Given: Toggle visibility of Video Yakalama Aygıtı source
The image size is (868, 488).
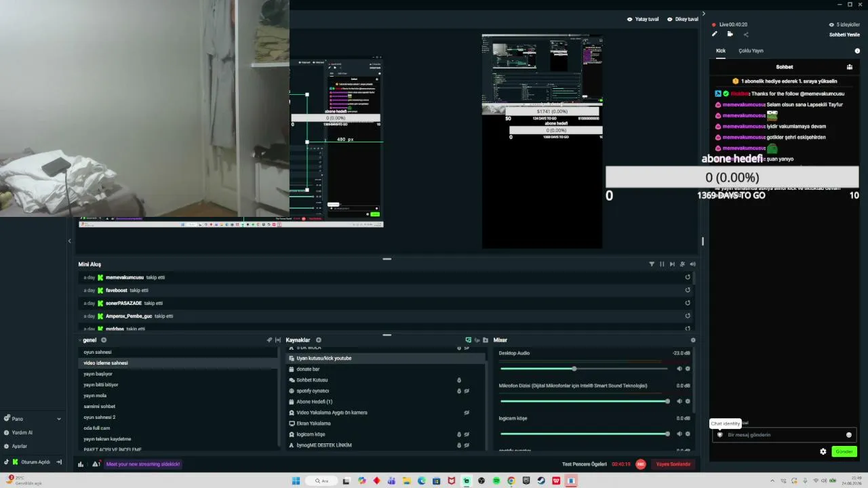Looking at the screenshot, I should click(467, 413).
